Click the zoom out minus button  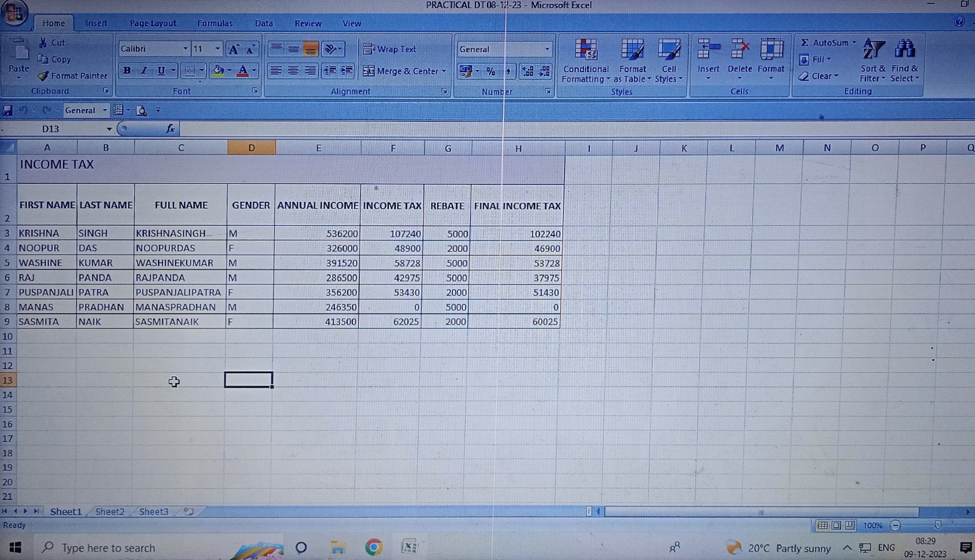point(895,526)
